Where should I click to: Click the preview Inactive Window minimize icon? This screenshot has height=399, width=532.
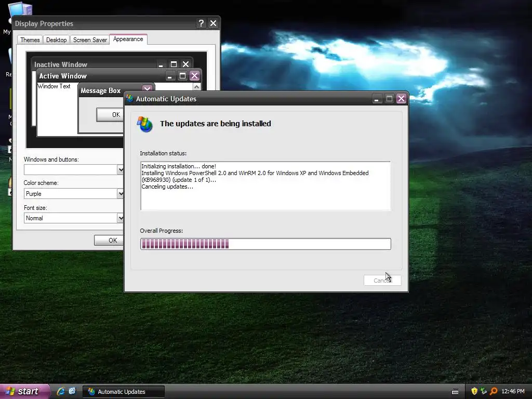tap(161, 64)
